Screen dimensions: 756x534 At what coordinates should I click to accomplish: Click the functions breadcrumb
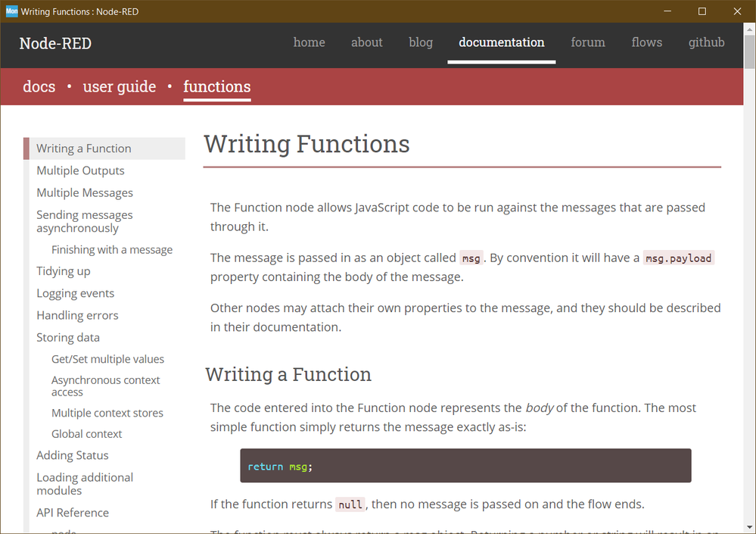pyautogui.click(x=217, y=86)
